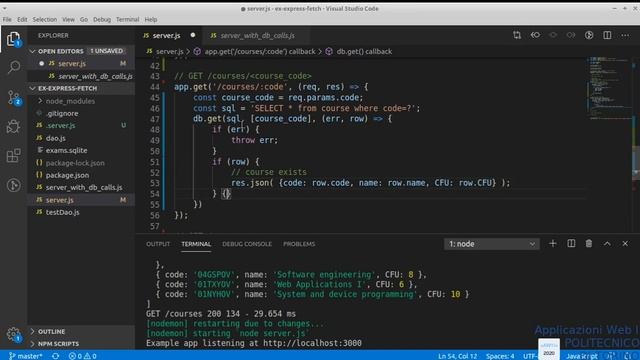640x360 pixels.
Task: Open the File menu
Action: click(7, 19)
